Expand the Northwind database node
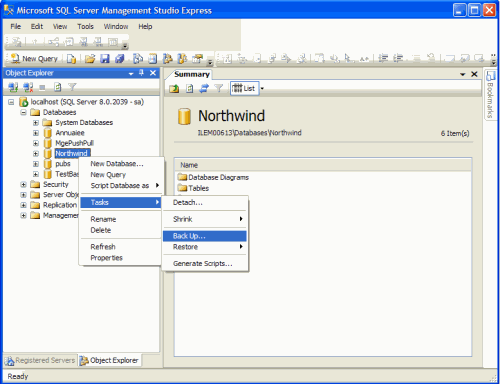500x384 pixels. pyautogui.click(x=36, y=154)
